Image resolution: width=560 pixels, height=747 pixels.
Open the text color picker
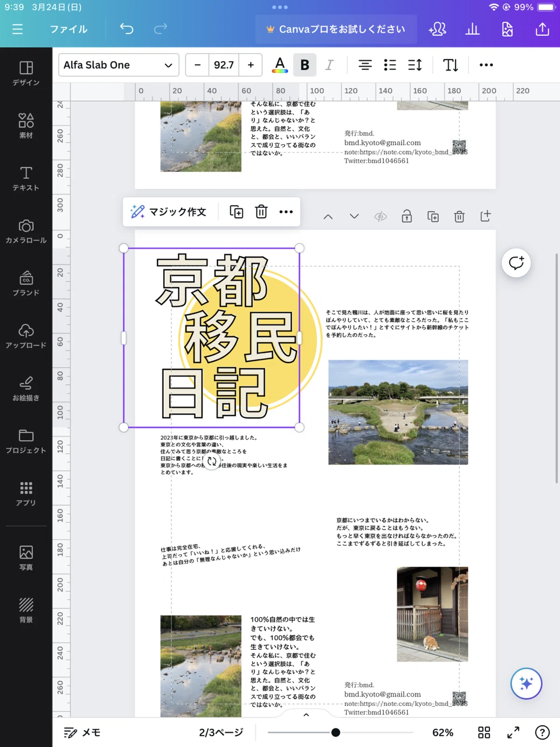[280, 65]
